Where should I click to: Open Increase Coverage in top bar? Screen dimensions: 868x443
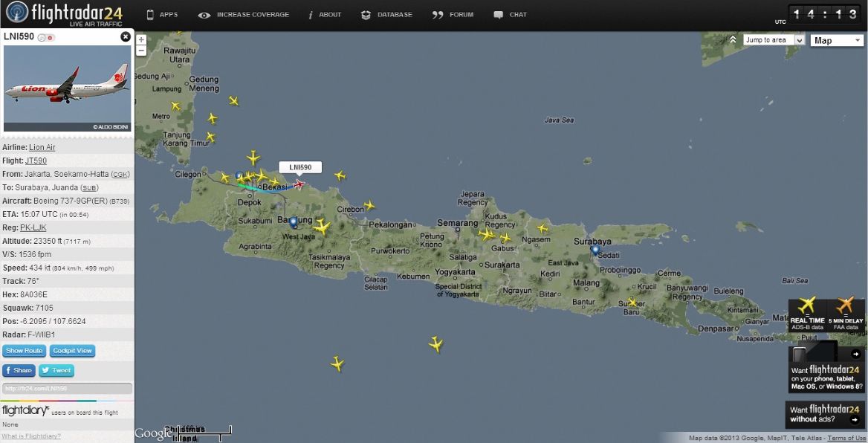(244, 15)
